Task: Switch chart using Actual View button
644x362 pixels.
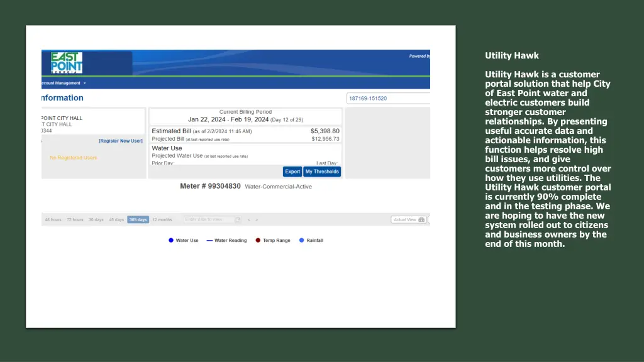Action: pos(409,219)
